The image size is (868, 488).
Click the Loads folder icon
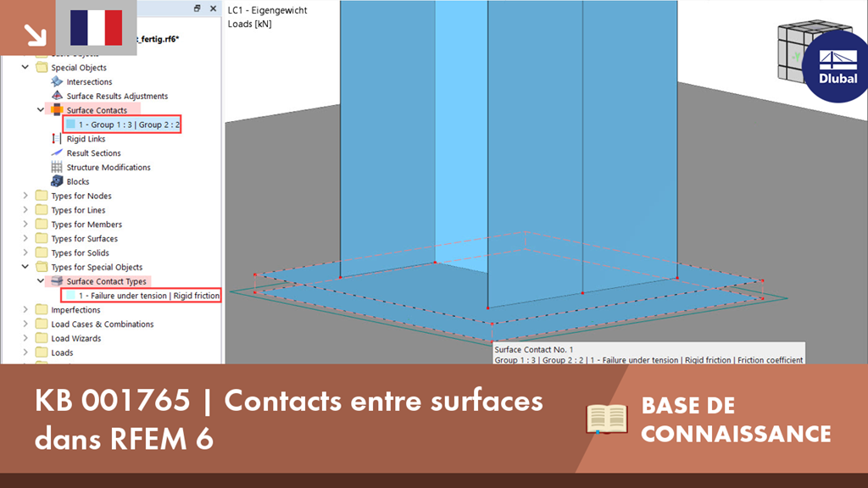tap(42, 352)
